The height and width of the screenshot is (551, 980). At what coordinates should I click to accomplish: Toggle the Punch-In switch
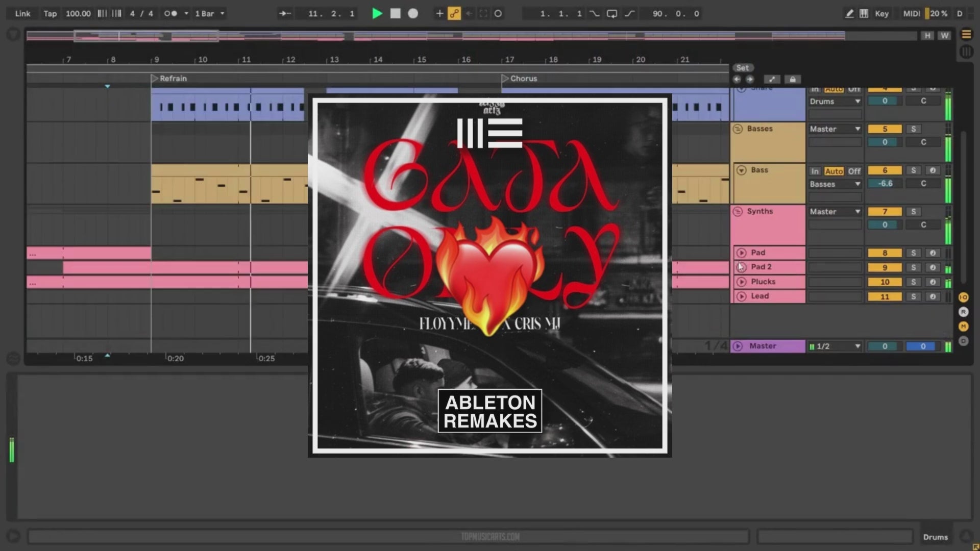tap(594, 14)
